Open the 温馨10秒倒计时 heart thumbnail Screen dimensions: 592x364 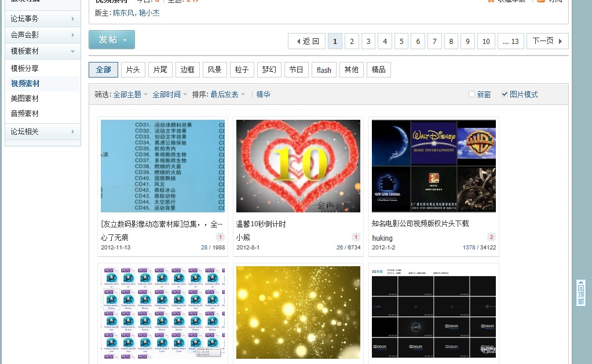point(298,166)
